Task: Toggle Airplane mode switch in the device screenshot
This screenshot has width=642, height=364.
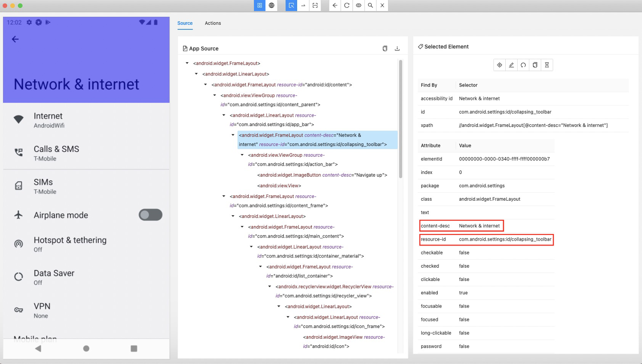Action: [x=151, y=214]
